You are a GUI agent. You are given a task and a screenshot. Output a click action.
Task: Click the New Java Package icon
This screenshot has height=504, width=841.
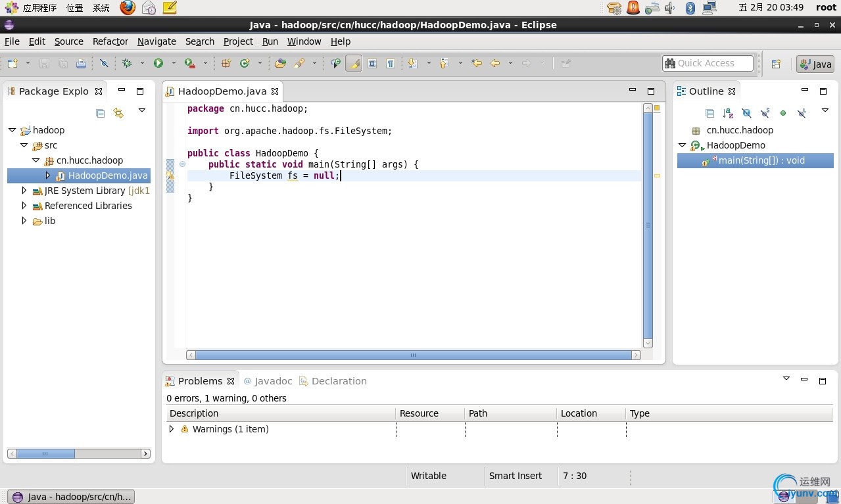click(226, 63)
